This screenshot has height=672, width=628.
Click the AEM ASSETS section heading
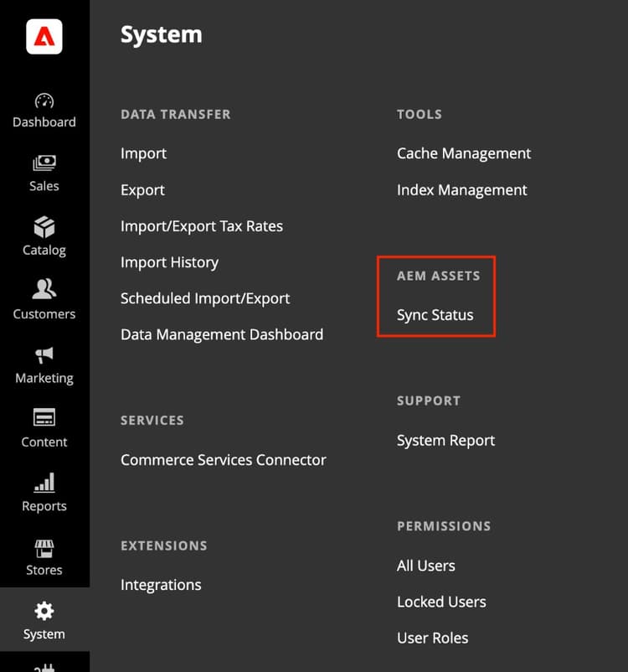click(439, 276)
